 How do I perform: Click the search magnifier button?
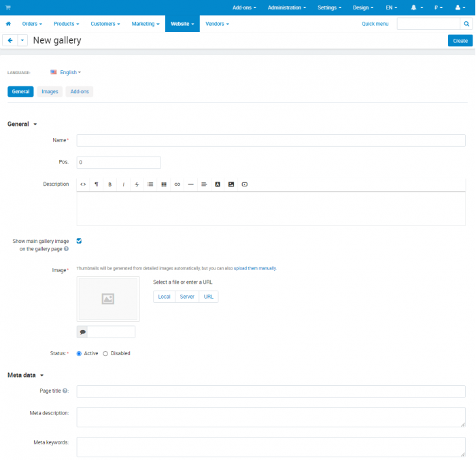[x=466, y=24]
